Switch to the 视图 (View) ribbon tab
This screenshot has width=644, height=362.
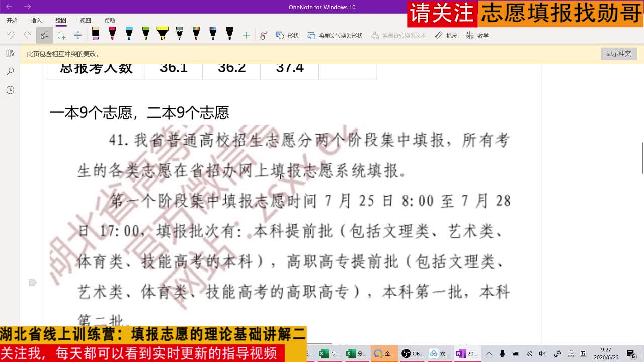click(x=86, y=20)
